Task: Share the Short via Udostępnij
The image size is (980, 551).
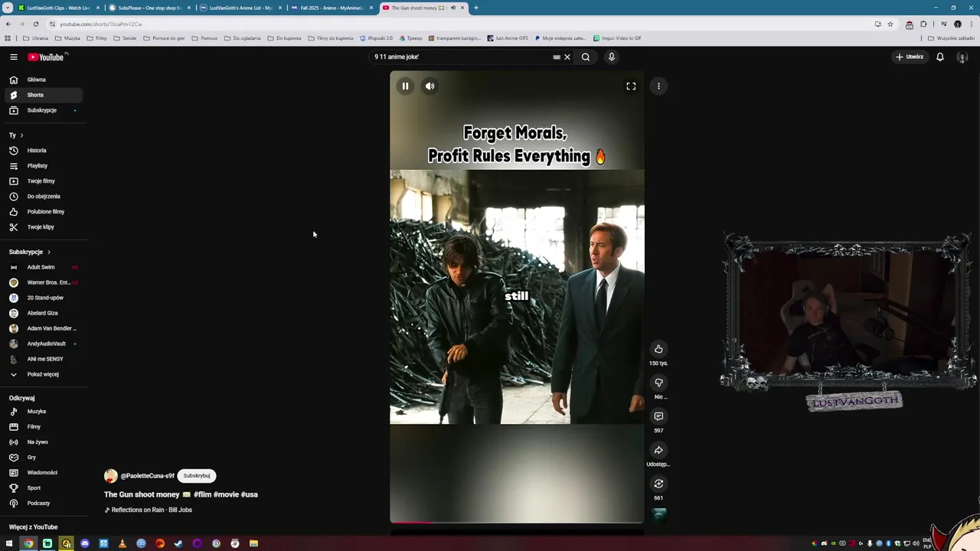Action: 658,450
